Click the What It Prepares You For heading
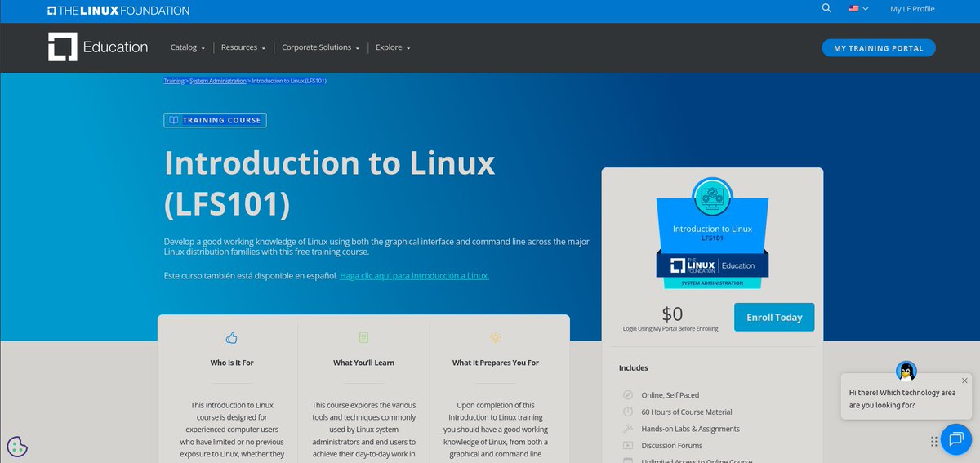 coord(496,363)
